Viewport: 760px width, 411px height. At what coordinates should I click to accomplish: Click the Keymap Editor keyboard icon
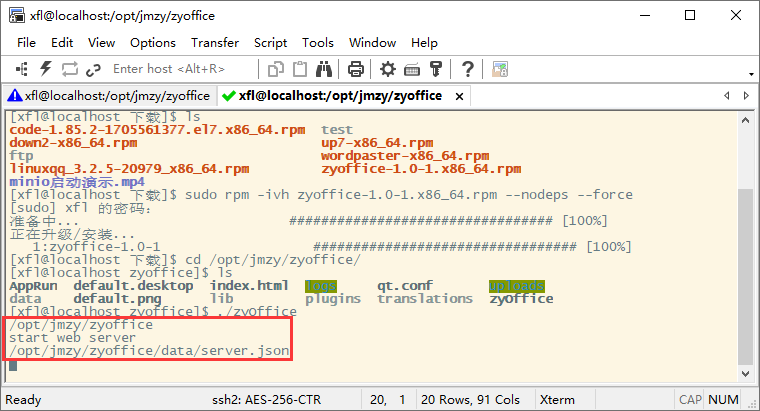tap(412, 70)
